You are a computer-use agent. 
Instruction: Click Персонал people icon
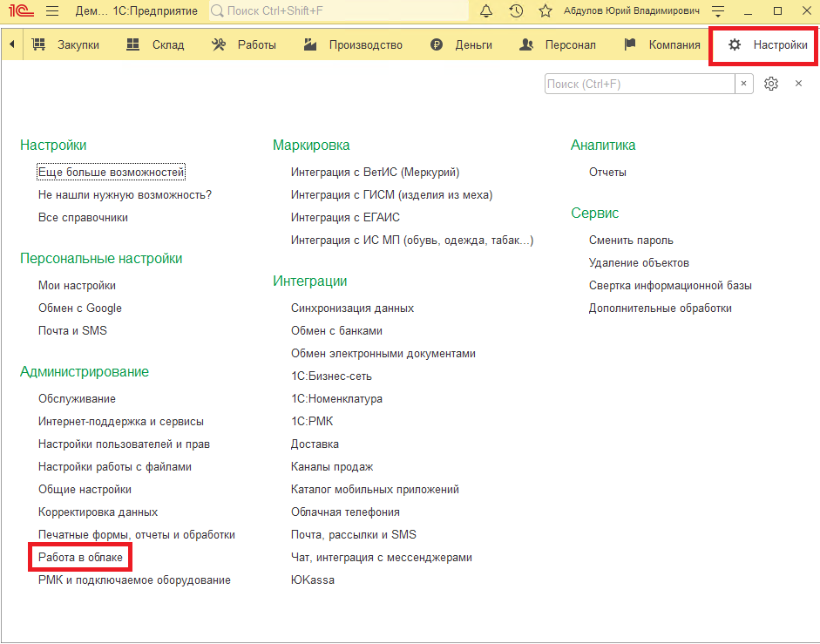click(x=526, y=44)
